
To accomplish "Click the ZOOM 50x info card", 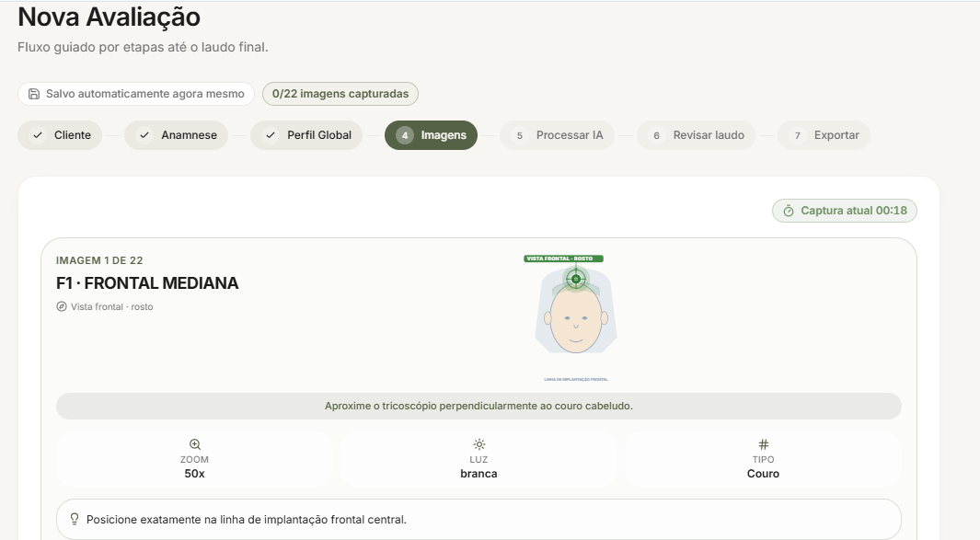I will [194, 459].
